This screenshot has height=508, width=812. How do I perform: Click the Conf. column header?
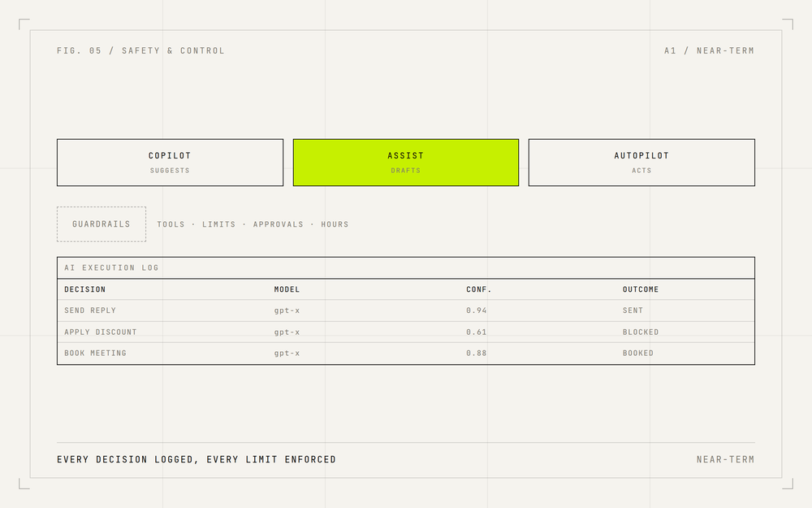tap(479, 289)
